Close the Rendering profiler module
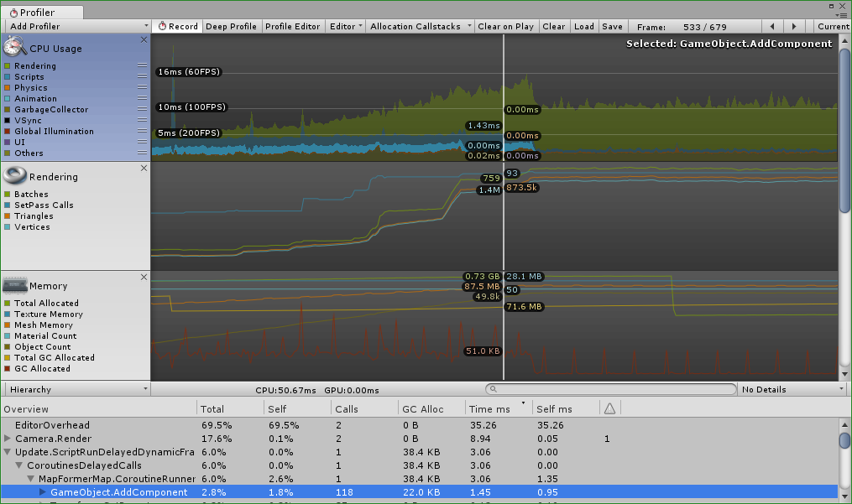This screenshot has width=852, height=504. [x=144, y=168]
